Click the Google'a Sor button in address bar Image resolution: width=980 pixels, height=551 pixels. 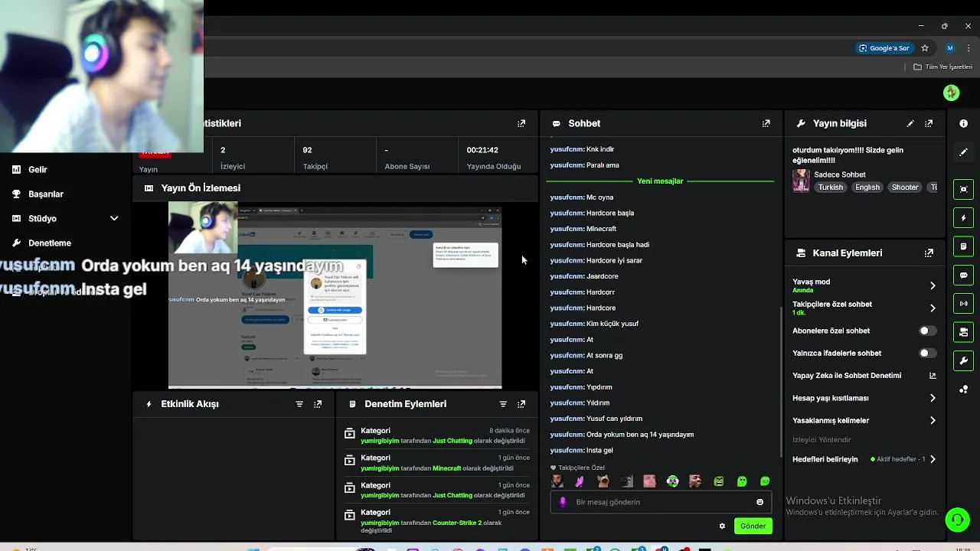click(x=884, y=47)
